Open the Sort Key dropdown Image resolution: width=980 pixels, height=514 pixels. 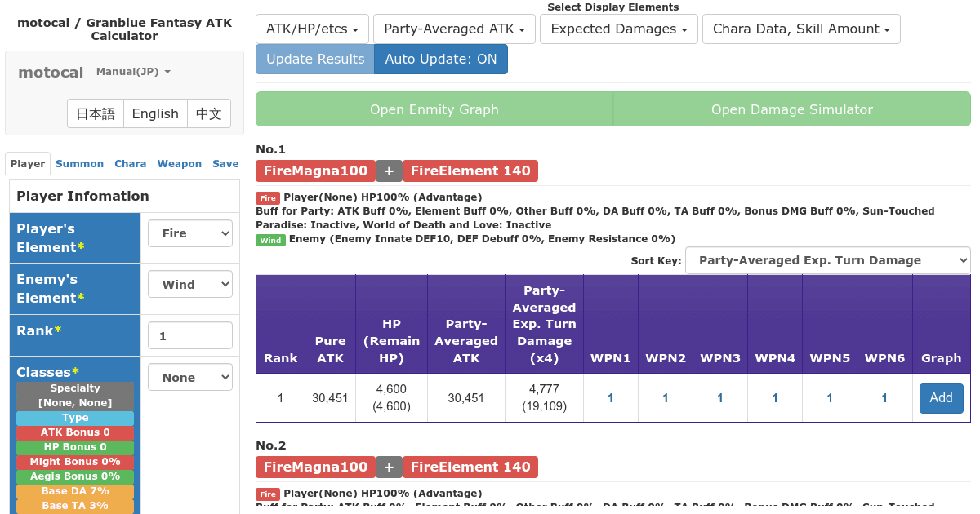[827, 260]
